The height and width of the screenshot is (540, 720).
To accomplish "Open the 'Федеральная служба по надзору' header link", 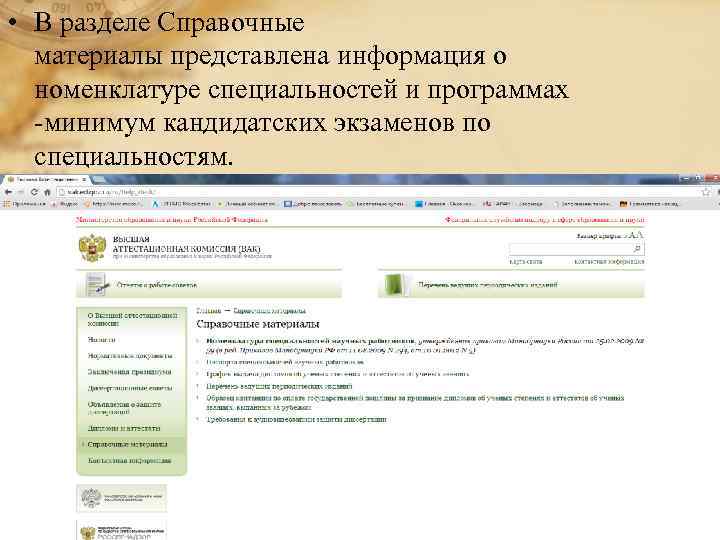I will [544, 220].
